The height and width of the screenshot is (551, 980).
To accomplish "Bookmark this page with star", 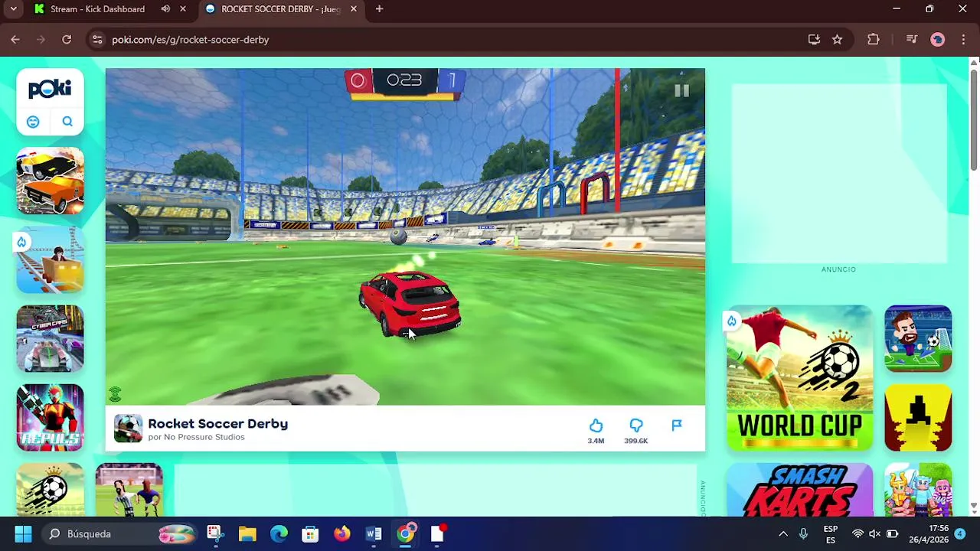I will (x=837, y=40).
